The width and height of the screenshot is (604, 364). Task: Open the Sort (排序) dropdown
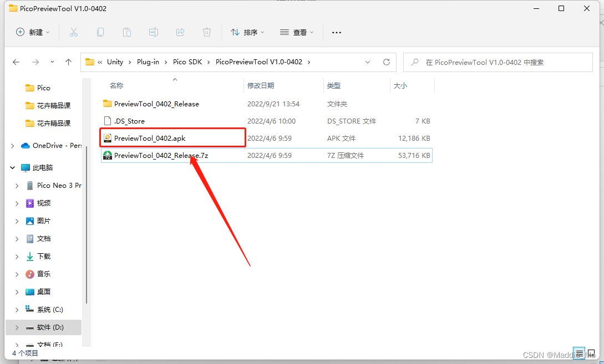click(x=247, y=32)
